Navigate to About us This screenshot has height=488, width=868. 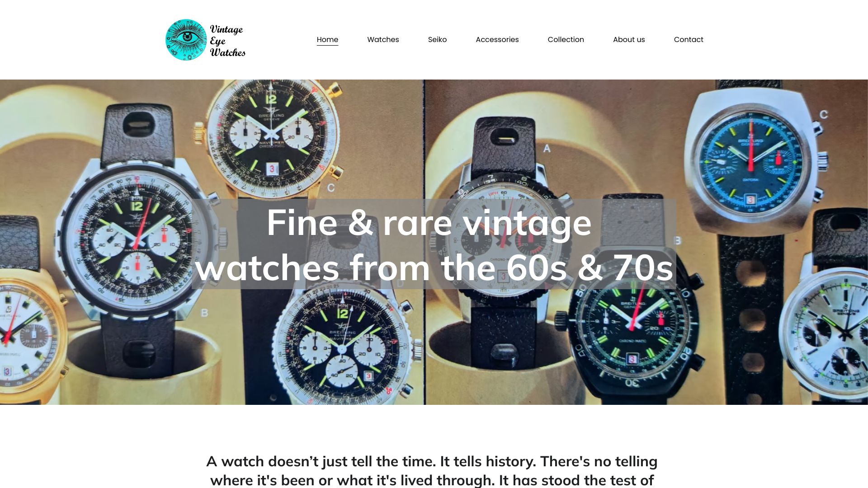(x=629, y=40)
